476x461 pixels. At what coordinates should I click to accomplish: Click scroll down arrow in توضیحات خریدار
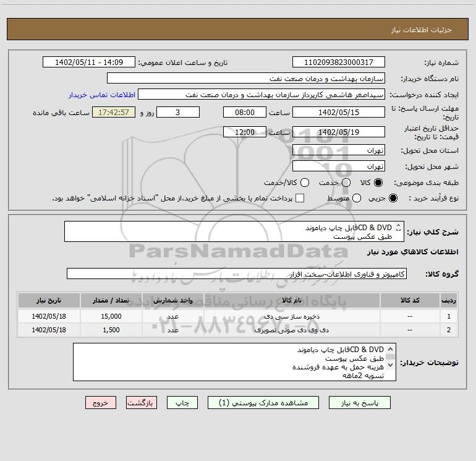(391, 364)
